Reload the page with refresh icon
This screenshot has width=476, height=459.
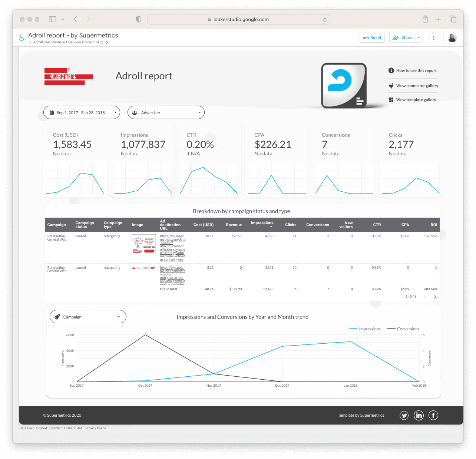click(x=324, y=20)
